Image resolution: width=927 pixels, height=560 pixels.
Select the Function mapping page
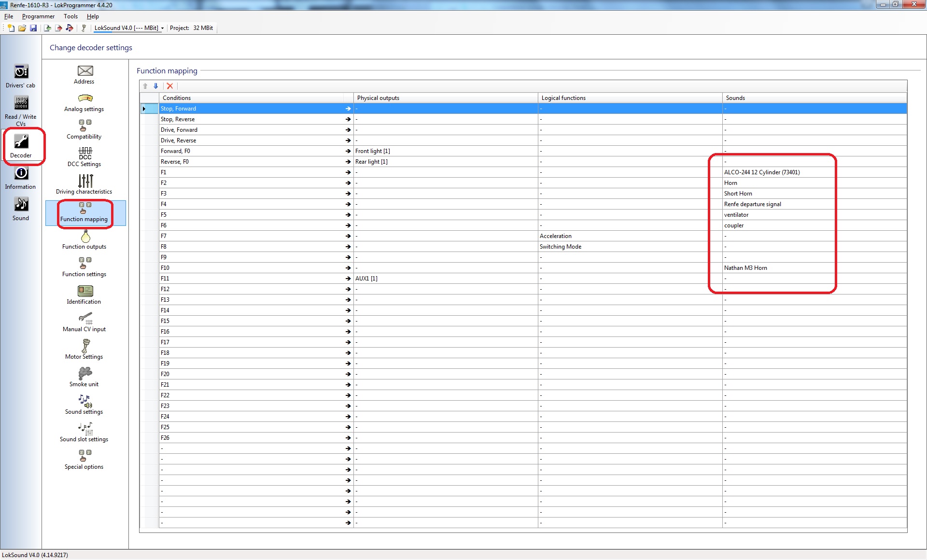coord(85,213)
